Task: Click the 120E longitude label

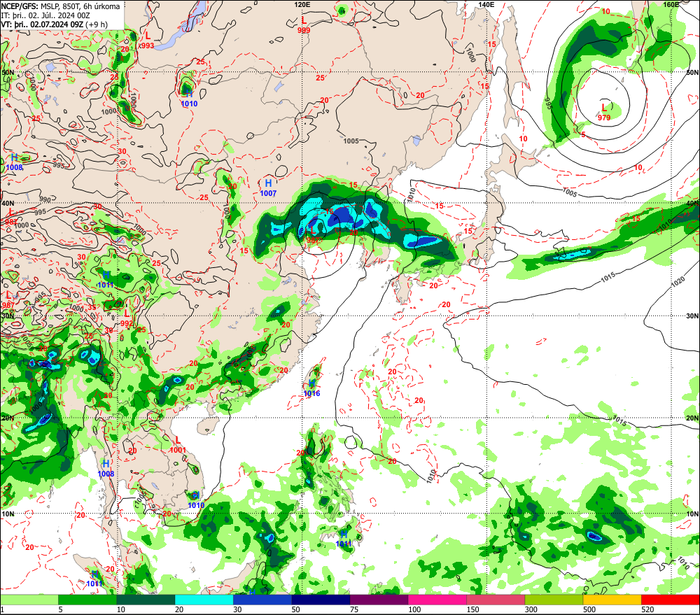Action: [x=302, y=4]
